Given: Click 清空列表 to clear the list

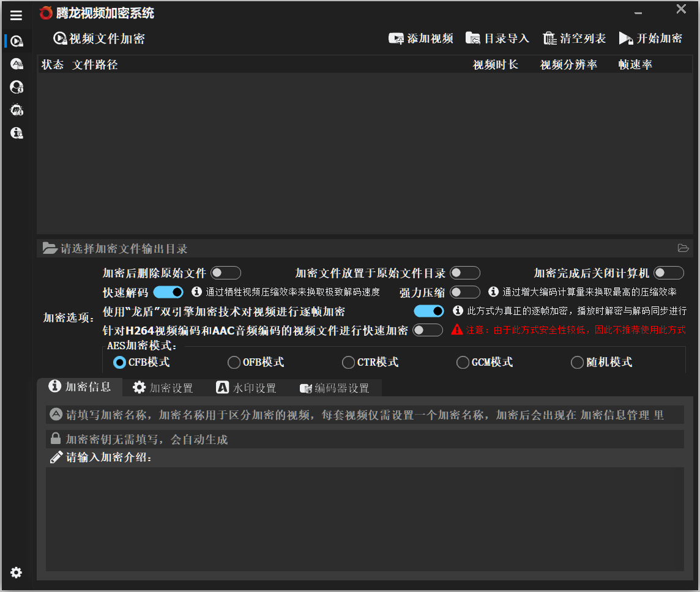Looking at the screenshot, I should (x=574, y=39).
